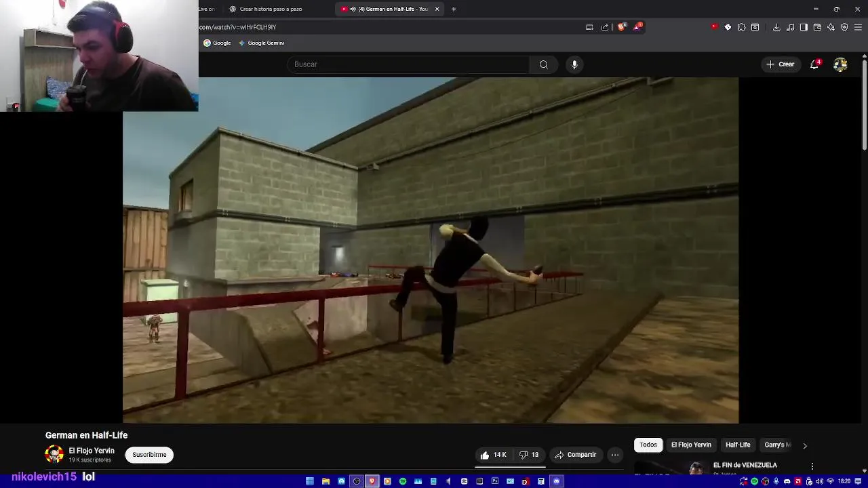This screenshot has height=488, width=868.
Task: Click the white dice extension icon
Action: point(728,27)
